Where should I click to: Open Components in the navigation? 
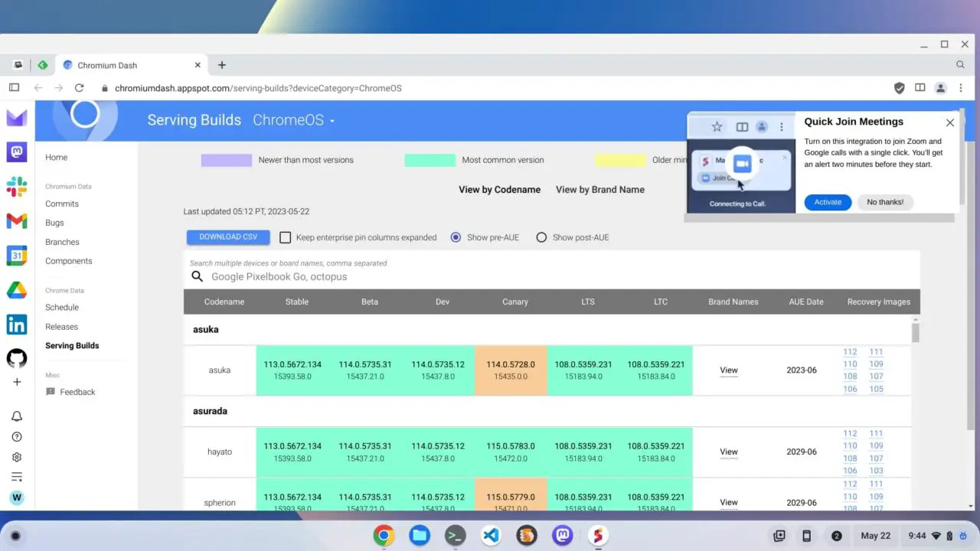point(68,261)
